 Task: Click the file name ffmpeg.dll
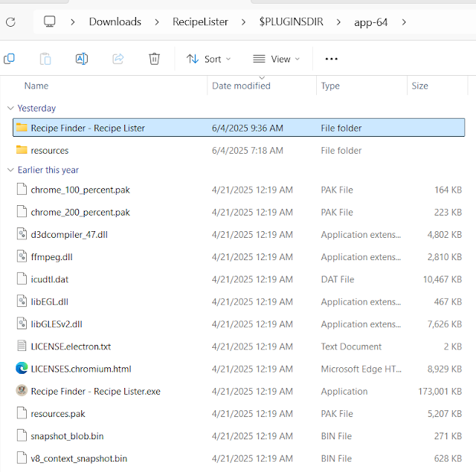(x=51, y=257)
